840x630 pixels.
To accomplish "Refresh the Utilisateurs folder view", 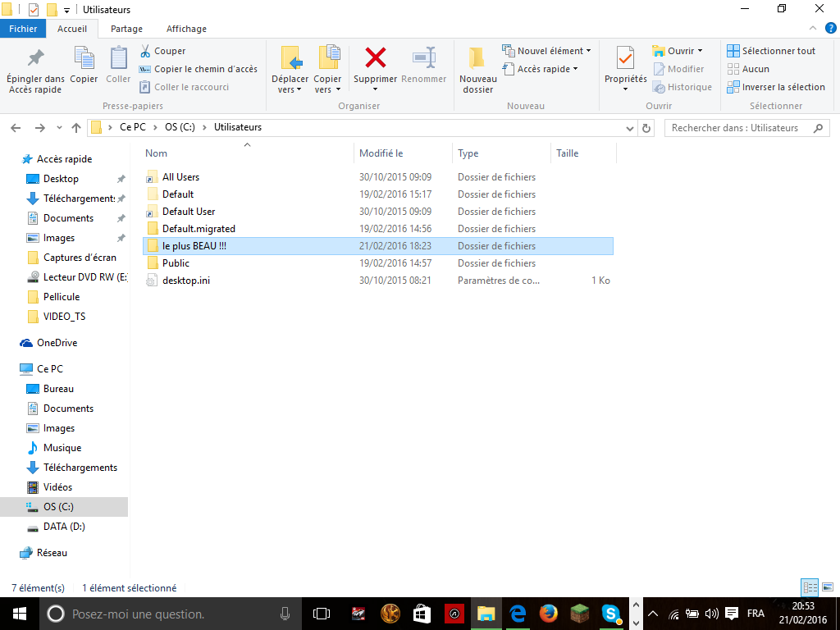I will coord(646,128).
